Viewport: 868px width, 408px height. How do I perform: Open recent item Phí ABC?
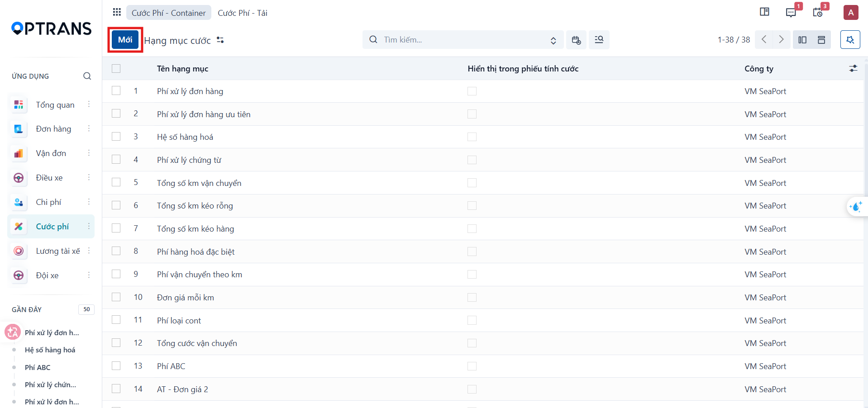point(38,367)
